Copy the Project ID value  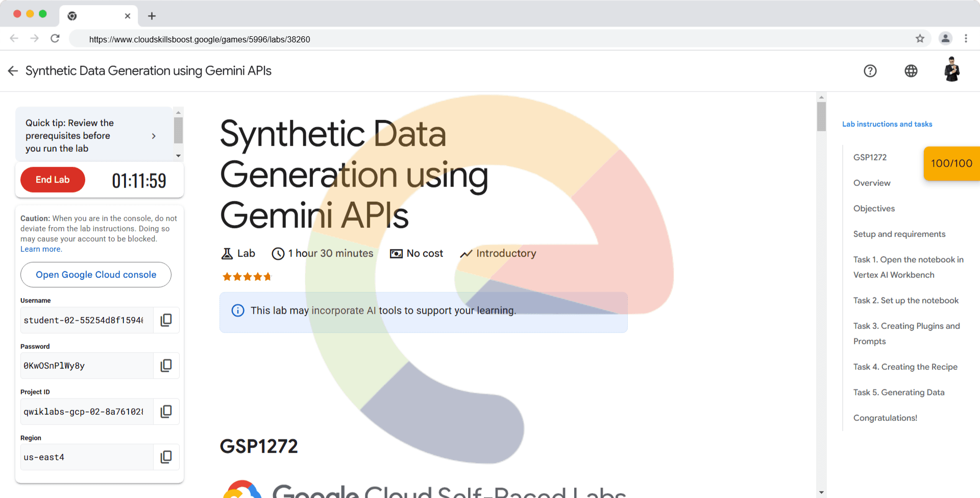(x=166, y=412)
